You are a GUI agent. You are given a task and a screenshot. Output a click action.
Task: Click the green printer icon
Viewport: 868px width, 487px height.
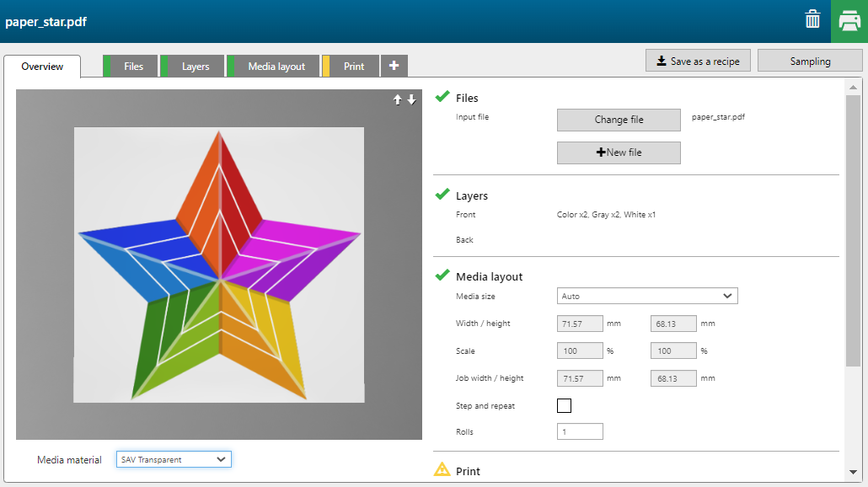point(849,21)
